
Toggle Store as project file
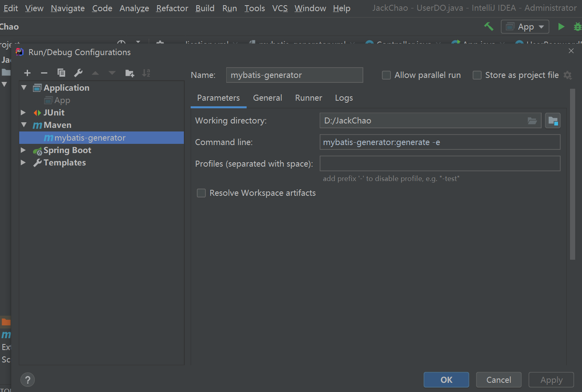pyautogui.click(x=477, y=75)
